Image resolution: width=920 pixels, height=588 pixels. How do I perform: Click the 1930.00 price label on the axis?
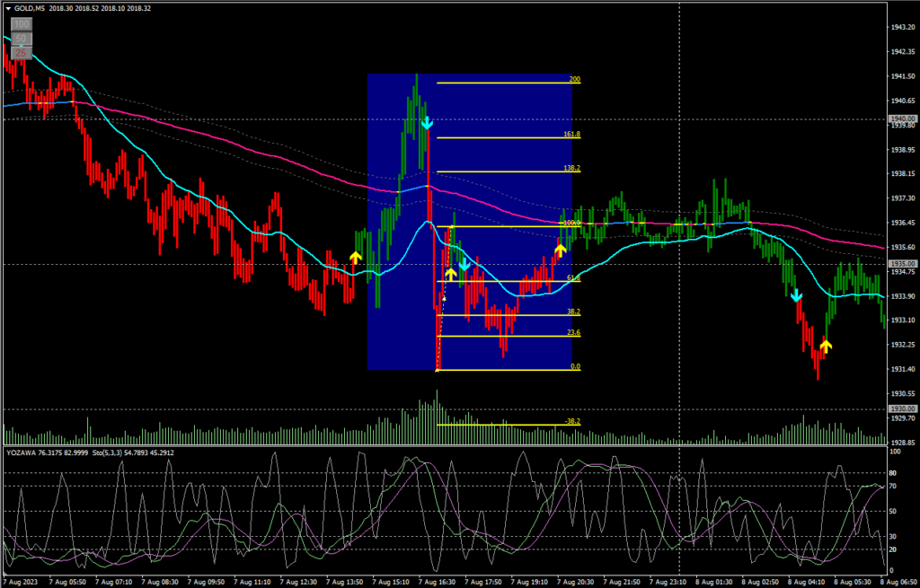click(902, 408)
